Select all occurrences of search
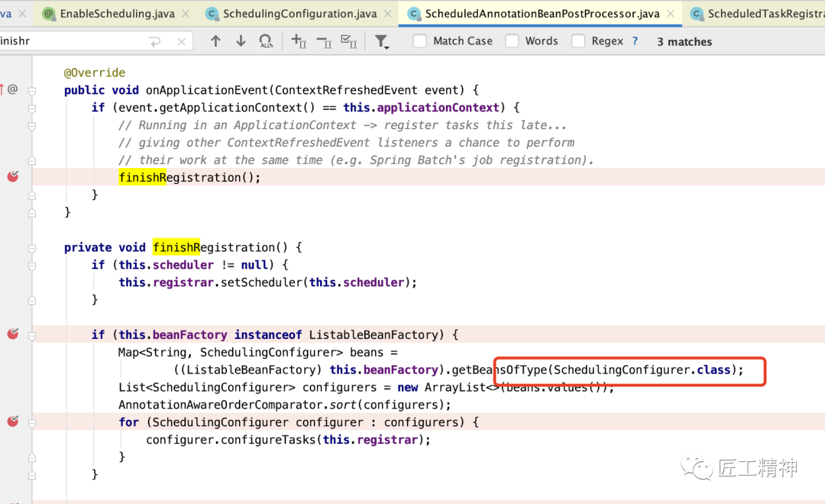Viewport: 825px width, 504px height. pyautogui.click(x=267, y=41)
